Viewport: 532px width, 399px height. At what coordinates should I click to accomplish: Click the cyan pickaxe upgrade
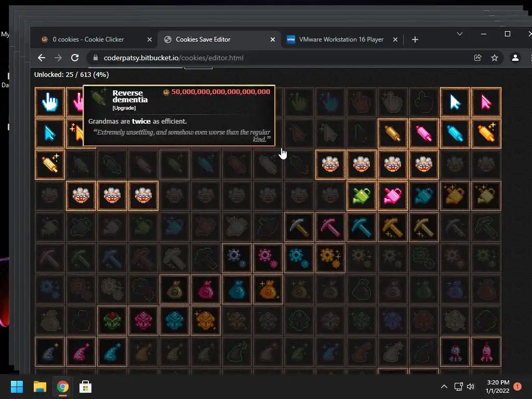pyautogui.click(x=362, y=227)
